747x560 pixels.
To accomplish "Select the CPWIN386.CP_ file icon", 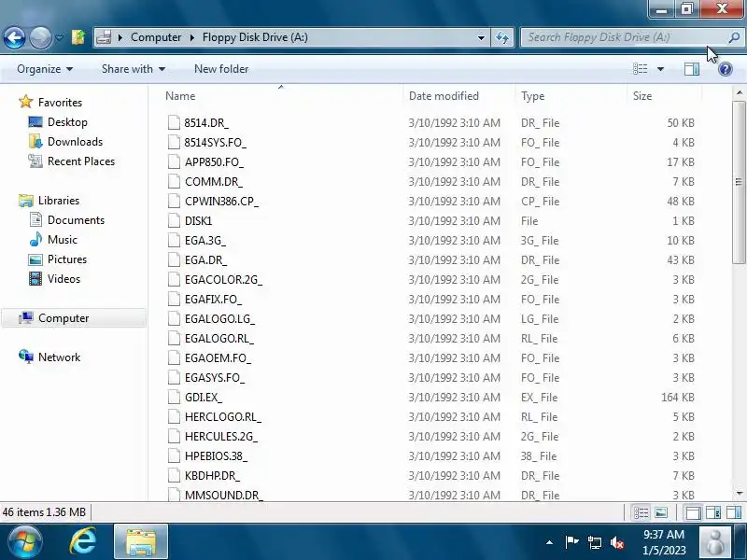I will 174,201.
